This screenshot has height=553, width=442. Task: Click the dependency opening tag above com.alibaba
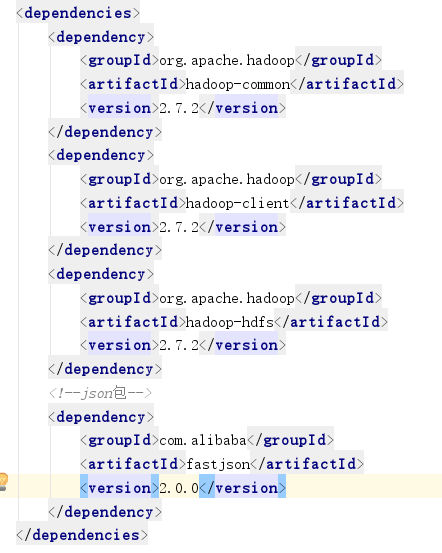coord(101,417)
